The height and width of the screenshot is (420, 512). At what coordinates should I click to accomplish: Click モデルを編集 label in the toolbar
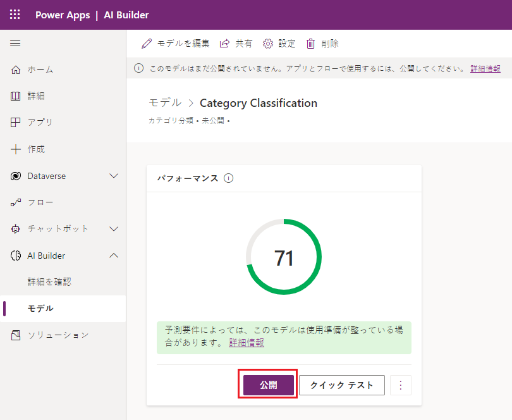[x=183, y=44]
